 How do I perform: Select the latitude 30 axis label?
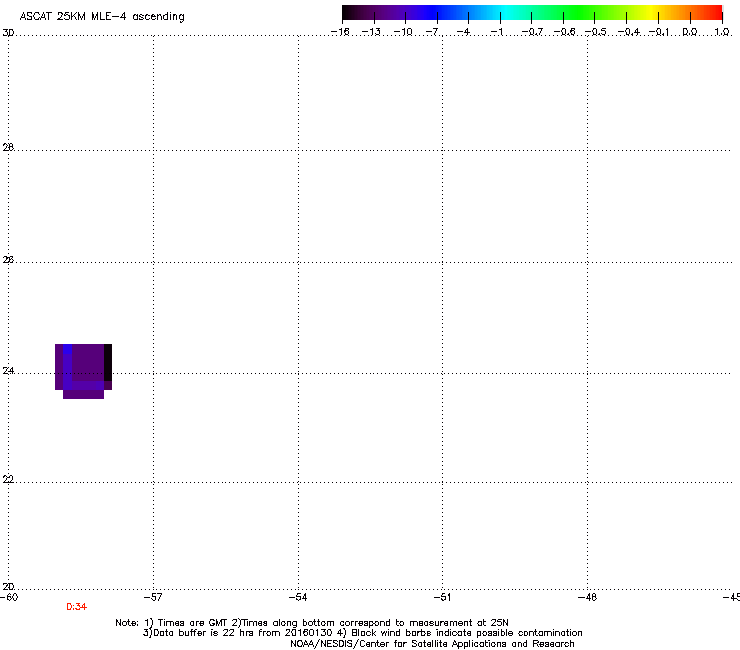tap(8, 33)
